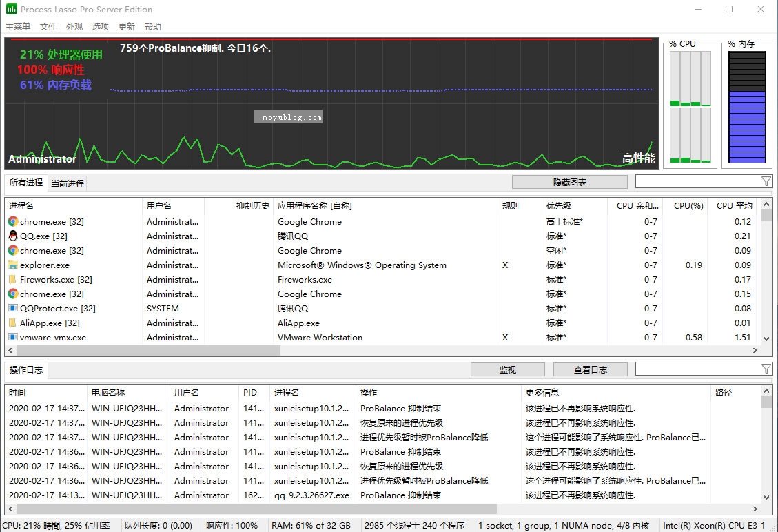Click the 高于标准* priority cell

pos(564,221)
